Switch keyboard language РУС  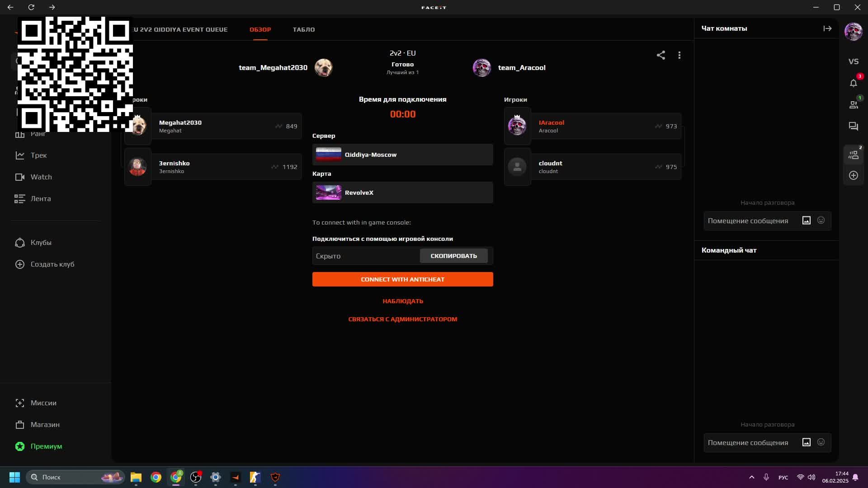pyautogui.click(x=783, y=478)
